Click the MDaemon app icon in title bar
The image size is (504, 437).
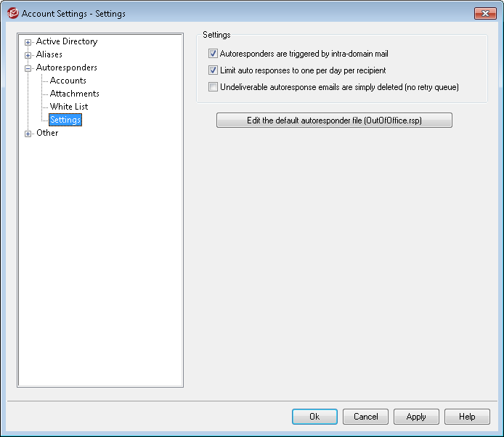pos(12,13)
